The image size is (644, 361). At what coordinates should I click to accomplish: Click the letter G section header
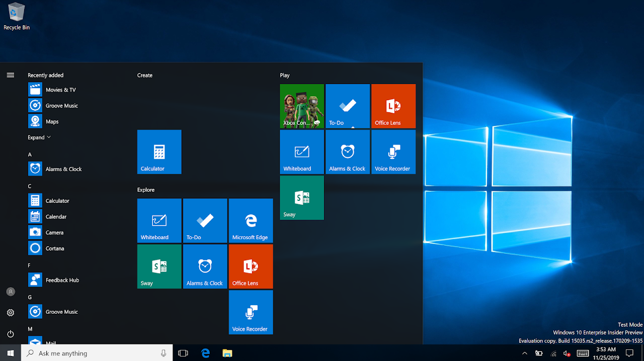30,297
